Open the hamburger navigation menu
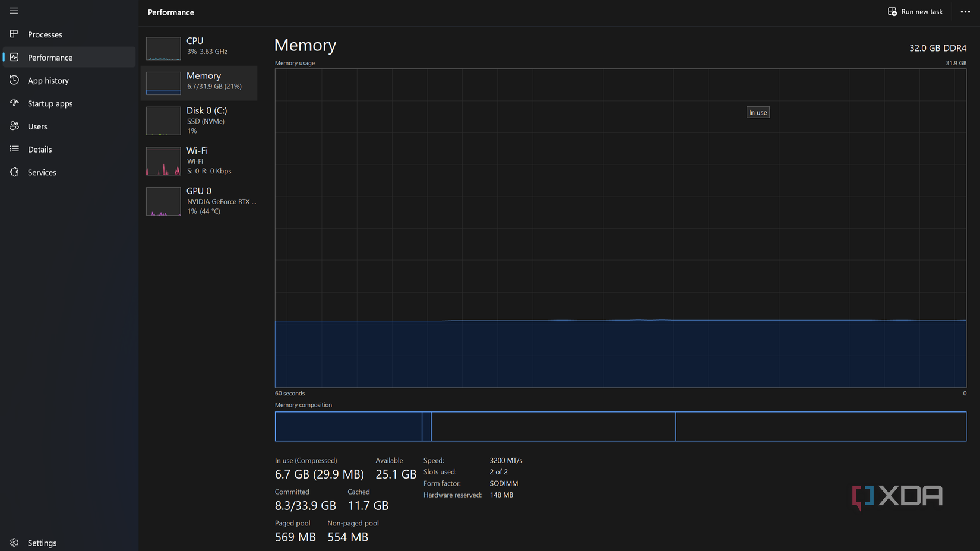The width and height of the screenshot is (980, 551). click(14, 11)
